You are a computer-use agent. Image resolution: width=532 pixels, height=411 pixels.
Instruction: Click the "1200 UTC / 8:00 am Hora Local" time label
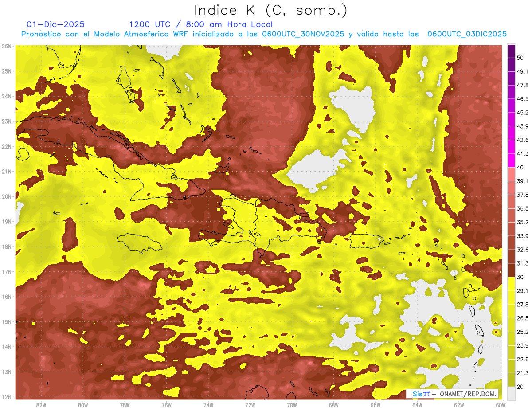(201, 24)
